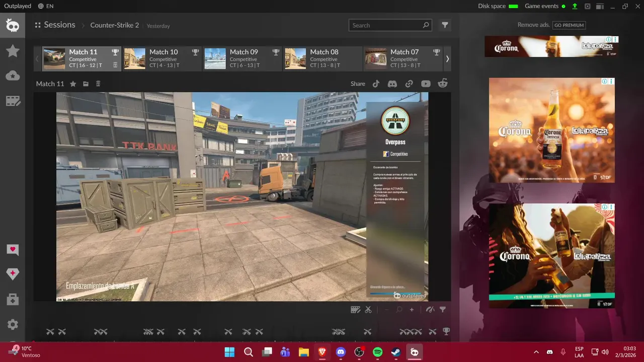Zoom in timeline with plus icon

point(412,310)
